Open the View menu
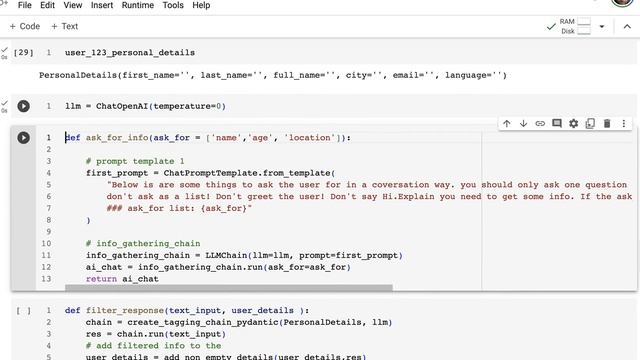Screen dimensions: 640x360 tap(73, 5)
